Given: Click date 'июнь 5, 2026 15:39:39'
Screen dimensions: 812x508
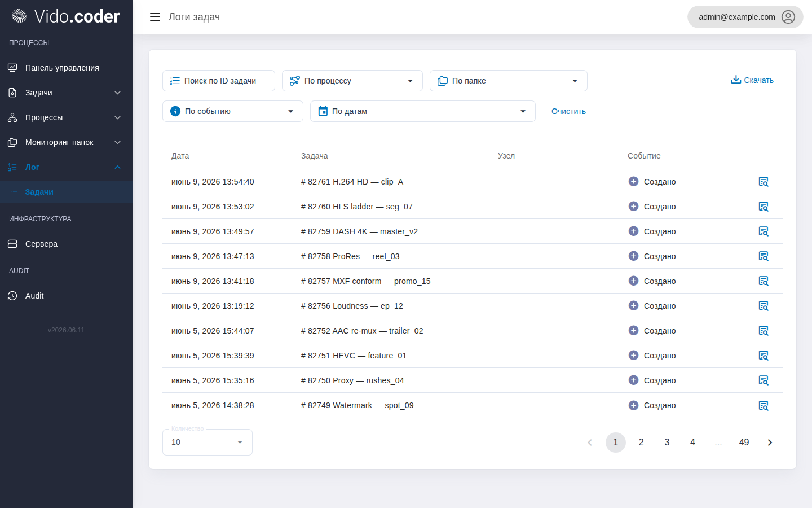Looking at the screenshot, I should click(x=213, y=356).
